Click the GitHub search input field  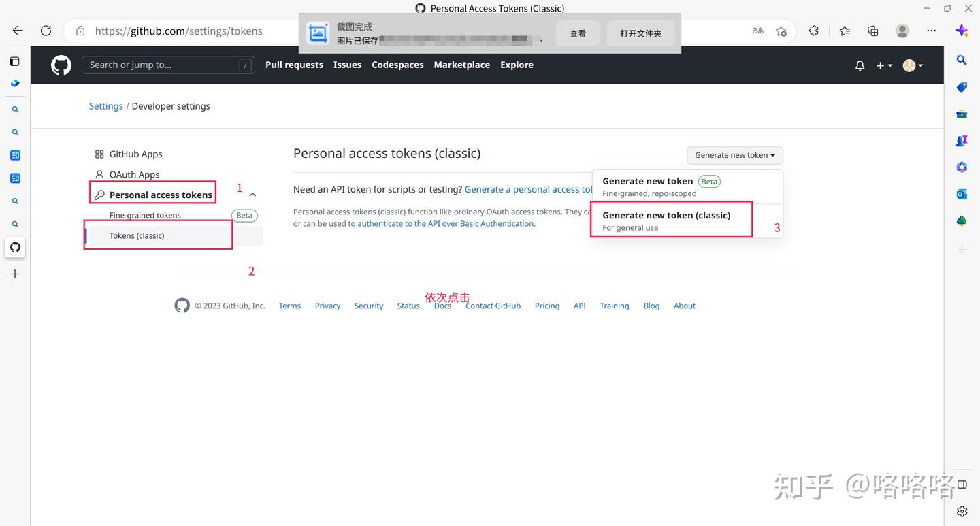point(168,65)
